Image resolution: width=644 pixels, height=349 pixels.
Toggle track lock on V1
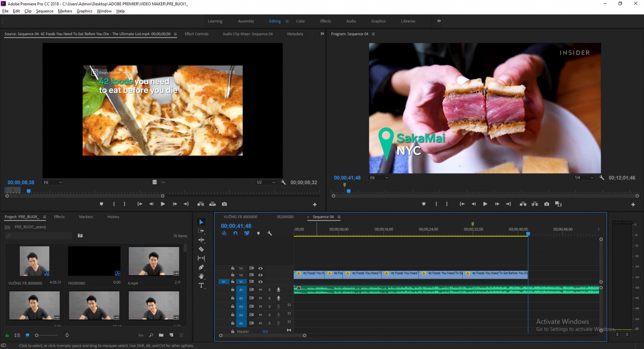point(233,282)
